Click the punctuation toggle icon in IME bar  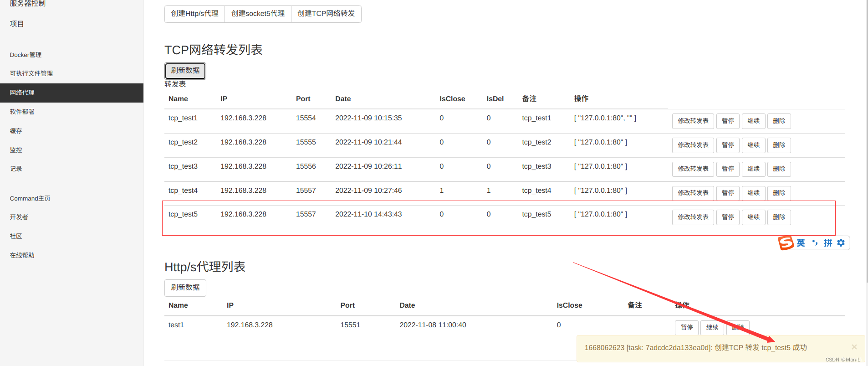[x=815, y=243]
